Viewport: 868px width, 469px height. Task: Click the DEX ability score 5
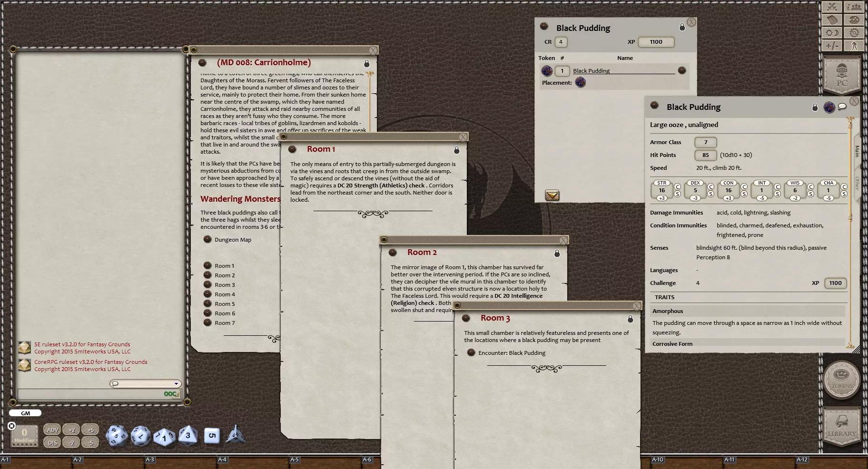point(695,190)
